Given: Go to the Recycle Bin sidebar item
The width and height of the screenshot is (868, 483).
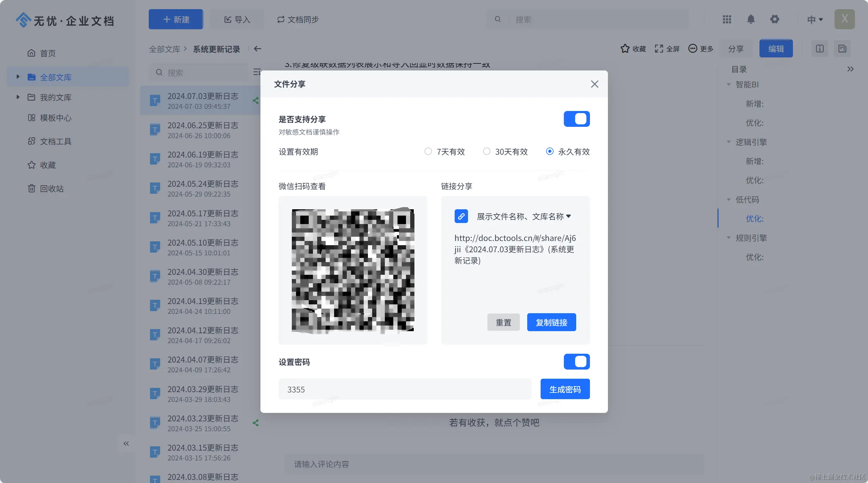Looking at the screenshot, I should pyautogui.click(x=51, y=189).
